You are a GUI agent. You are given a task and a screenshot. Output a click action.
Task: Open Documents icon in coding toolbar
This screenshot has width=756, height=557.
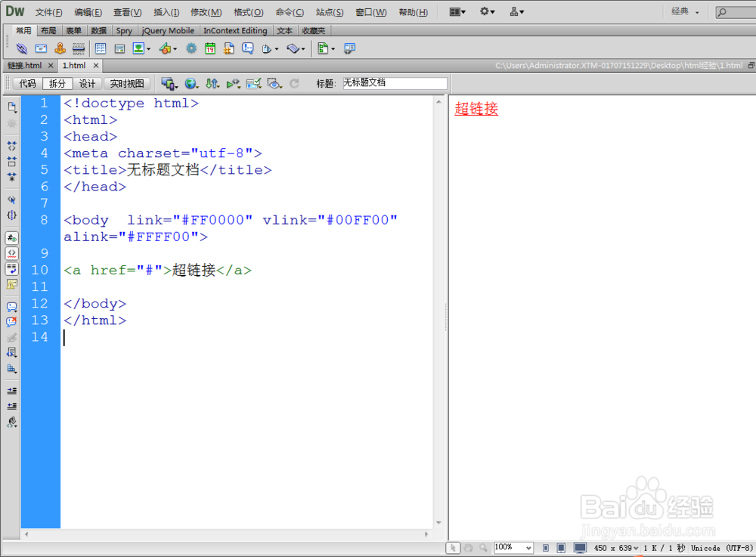click(11, 107)
